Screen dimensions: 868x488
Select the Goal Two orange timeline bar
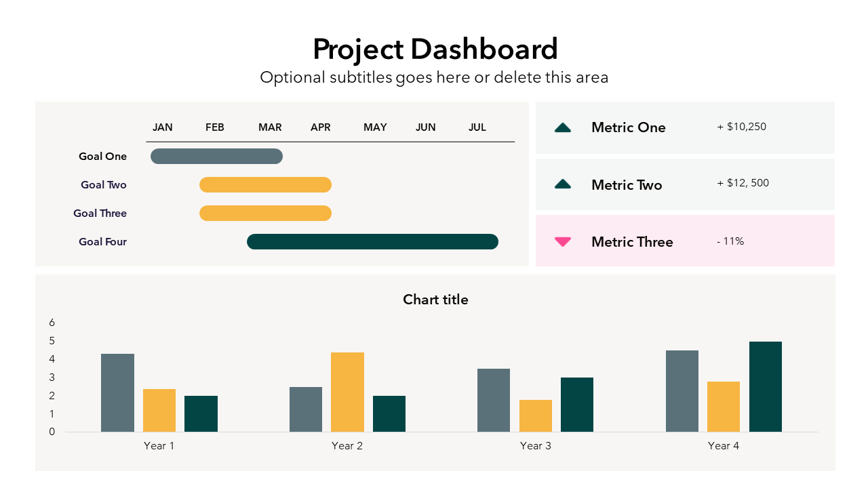(265, 185)
